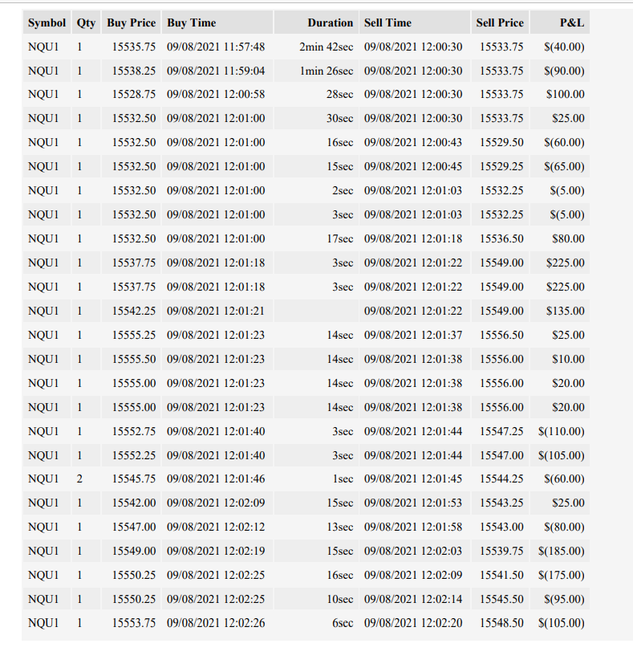Select the Duration column header
The height and width of the screenshot is (672, 633).
316,22
